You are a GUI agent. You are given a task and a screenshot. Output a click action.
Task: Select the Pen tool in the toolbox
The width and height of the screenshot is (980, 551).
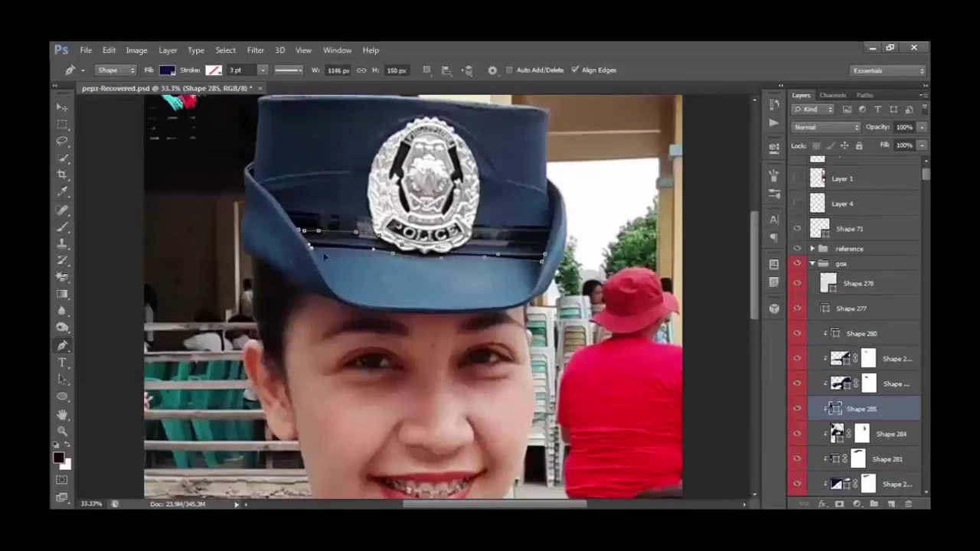click(x=62, y=345)
